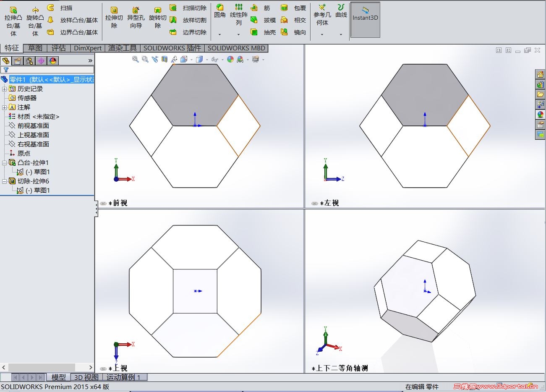This screenshot has width=546, height=392.
Task: Select the 拔模 draft tool
Action: [263, 20]
